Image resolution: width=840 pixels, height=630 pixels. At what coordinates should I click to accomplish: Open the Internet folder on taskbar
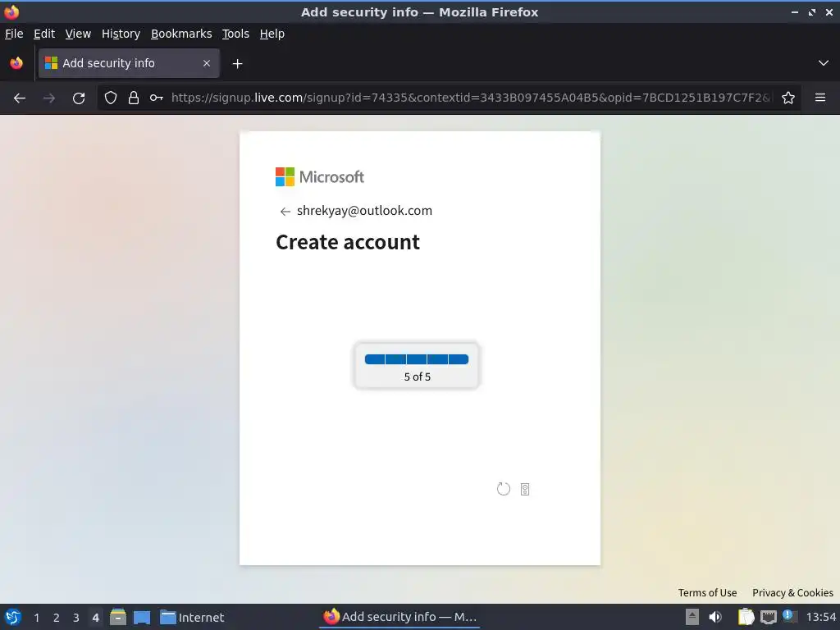click(x=192, y=618)
